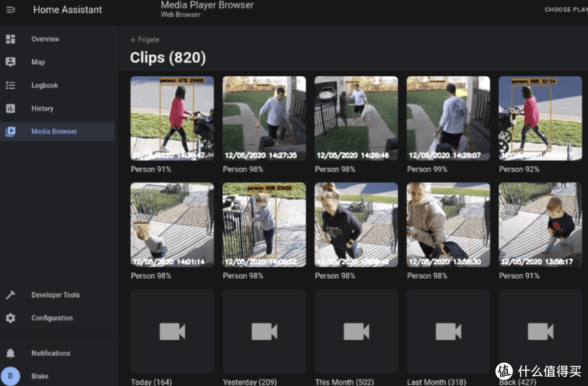Collapse the sidebar with the hamburger menu icon

(x=10, y=10)
